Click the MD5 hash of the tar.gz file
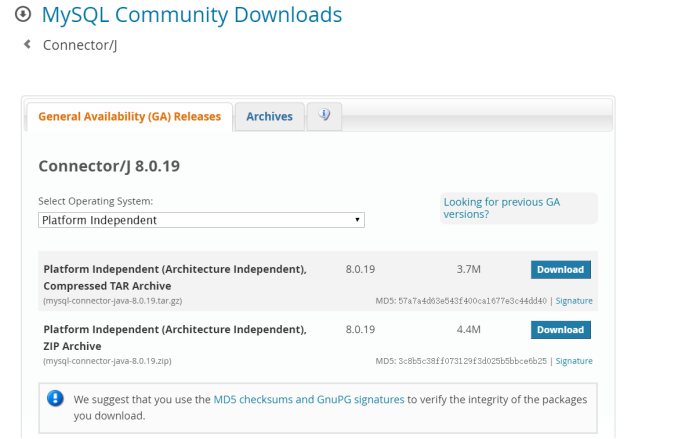700x439 pixels. 472,301
